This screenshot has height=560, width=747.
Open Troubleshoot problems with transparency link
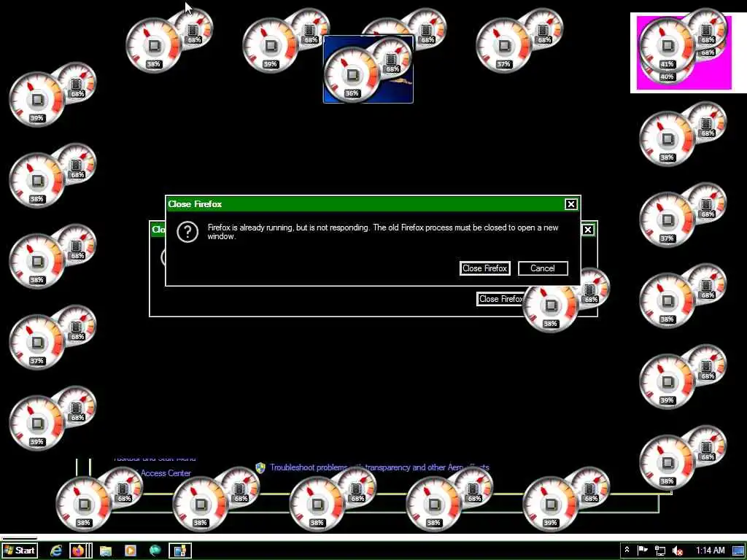379,467
